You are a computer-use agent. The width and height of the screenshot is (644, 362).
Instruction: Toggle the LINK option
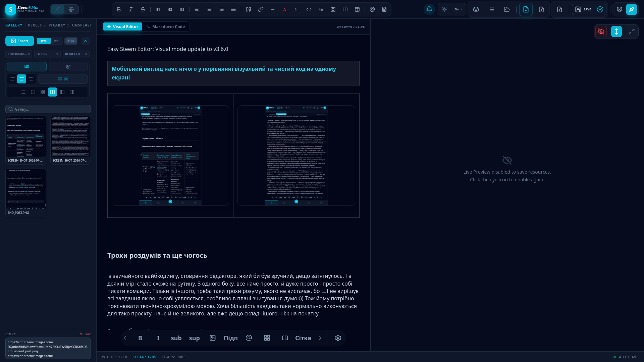[x=71, y=41]
